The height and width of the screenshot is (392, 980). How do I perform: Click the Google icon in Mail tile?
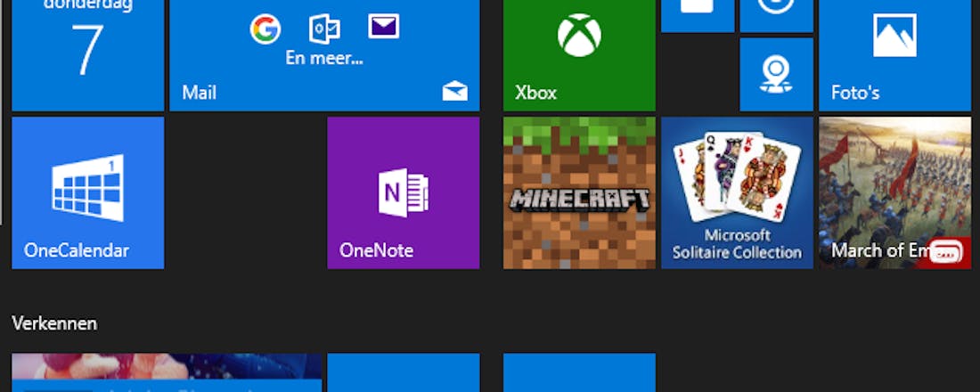click(x=265, y=29)
